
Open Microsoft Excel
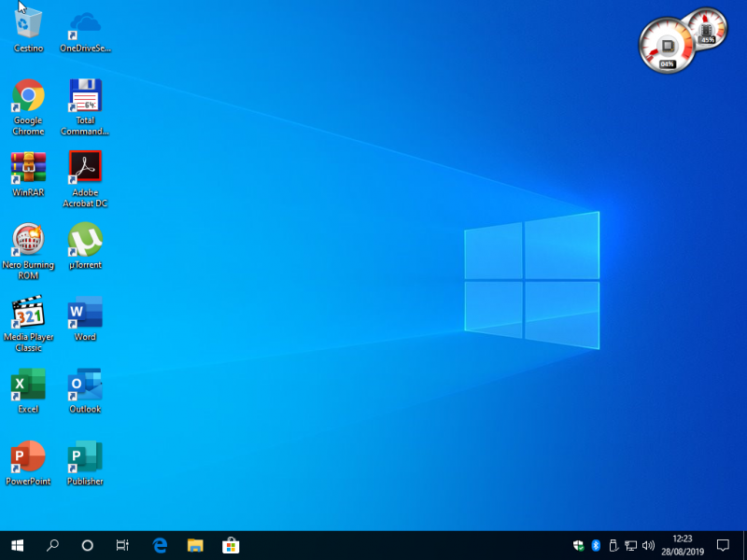28,385
